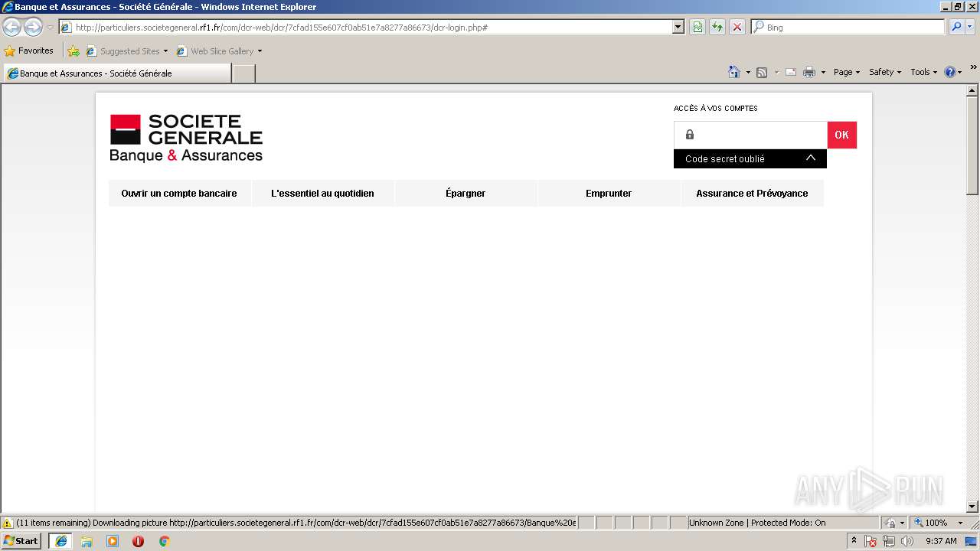Screen dimensions: 980x551
Task: Open Internet Explorer from the taskbar
Action: pos(60,541)
